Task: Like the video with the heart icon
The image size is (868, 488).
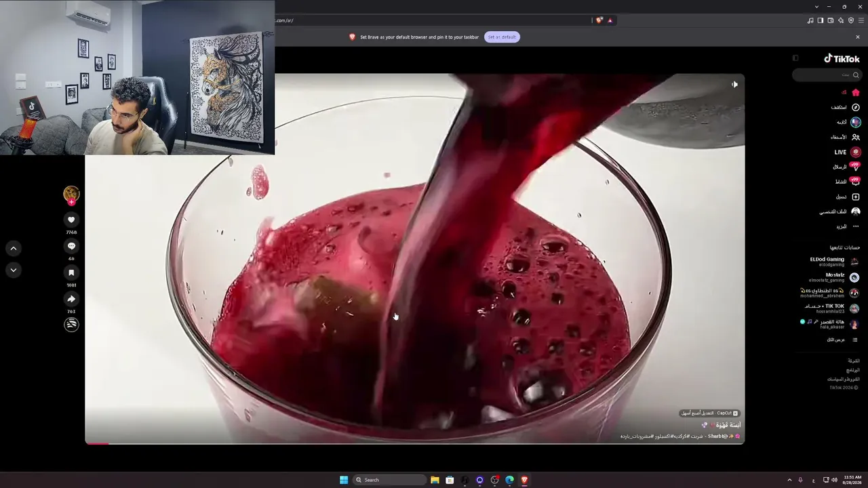Action: click(71, 220)
